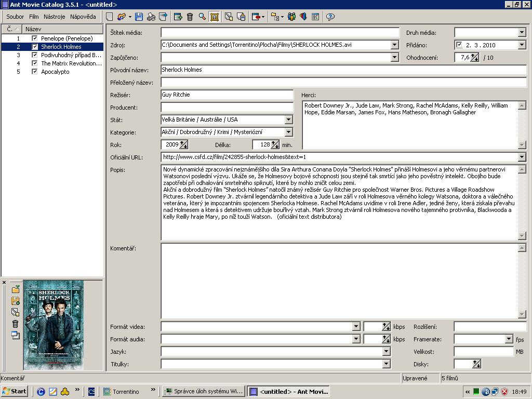The height and width of the screenshot is (399, 532).
Task: Open the Nástroje menu
Action: click(54, 17)
